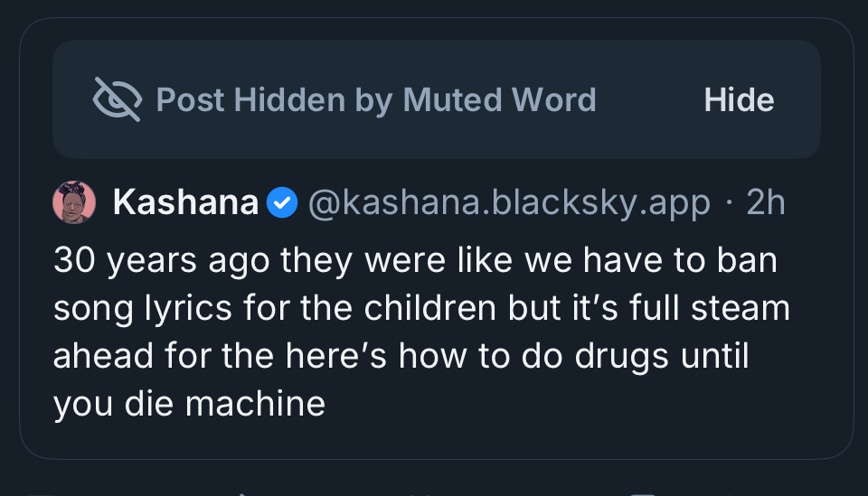The height and width of the screenshot is (496, 868).
Task: Click the line starting '30 years ago'
Action: click(x=415, y=261)
